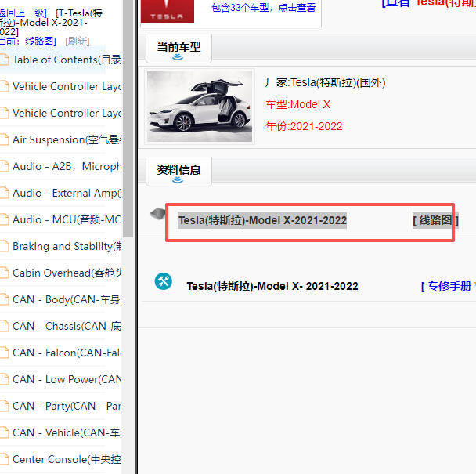Screen dimensions: 476x474
Task: Open the Air Suspension wiring entry
Action: (x=67, y=139)
